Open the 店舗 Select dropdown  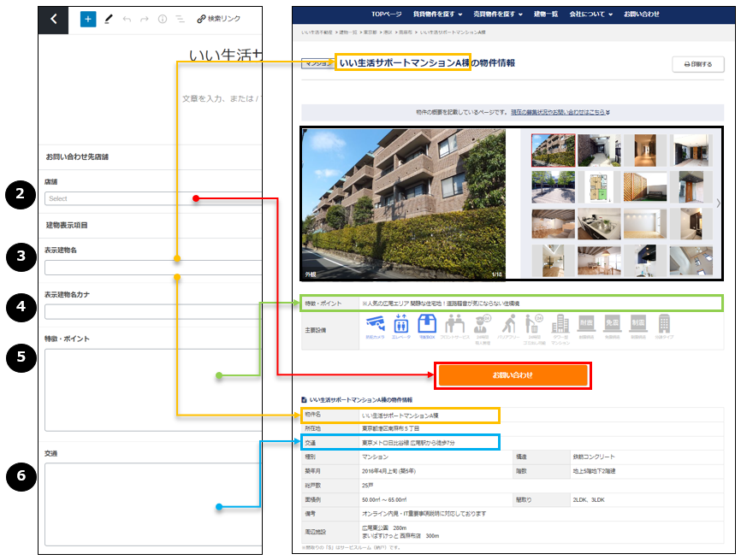click(152, 199)
